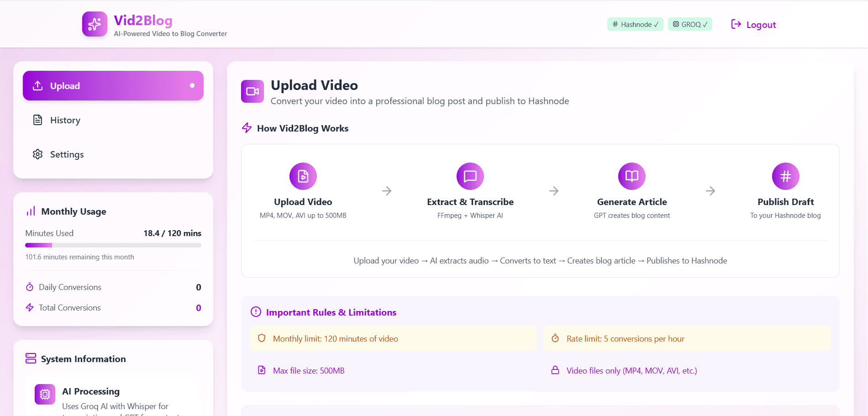This screenshot has height=416, width=868.
Task: Click '101.6 minutes remaining this month' text
Action: coord(80,257)
